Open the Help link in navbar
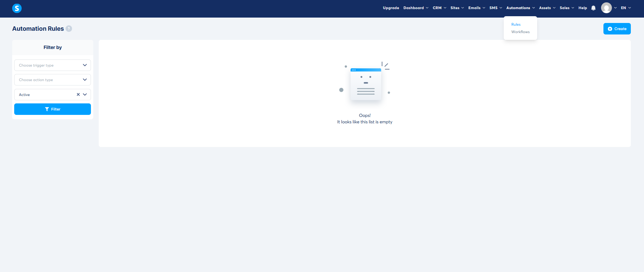 pyautogui.click(x=582, y=8)
